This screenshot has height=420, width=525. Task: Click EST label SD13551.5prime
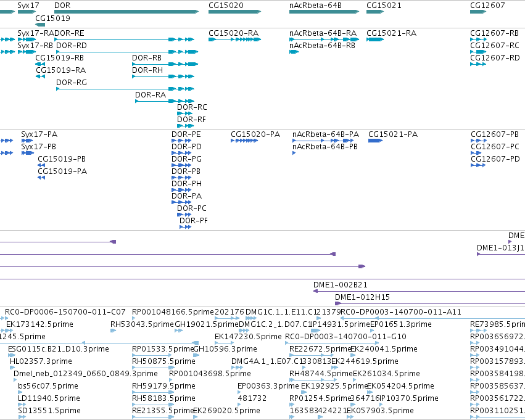click(49, 411)
